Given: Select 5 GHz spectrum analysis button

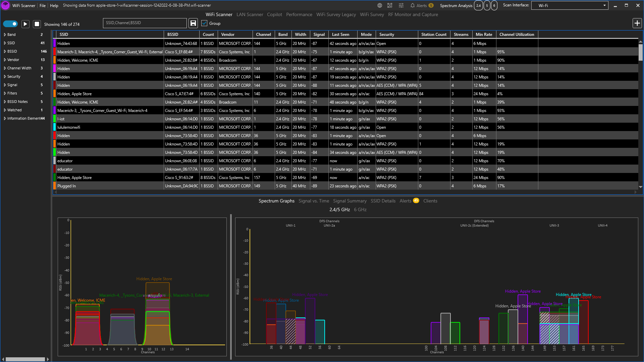Looking at the screenshot, I should coord(487,5).
